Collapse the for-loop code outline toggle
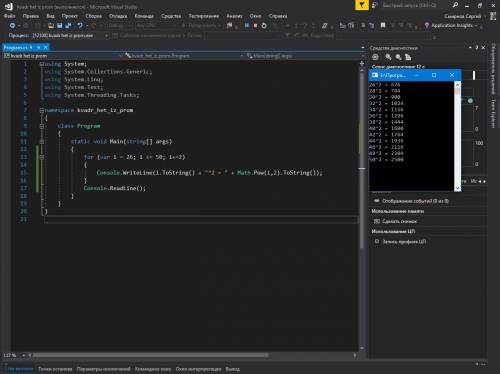Image resolution: width=500 pixels, height=374 pixels. click(x=42, y=157)
